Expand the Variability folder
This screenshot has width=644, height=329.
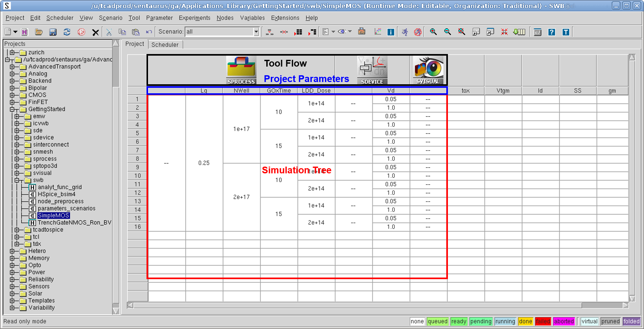click(x=12, y=308)
